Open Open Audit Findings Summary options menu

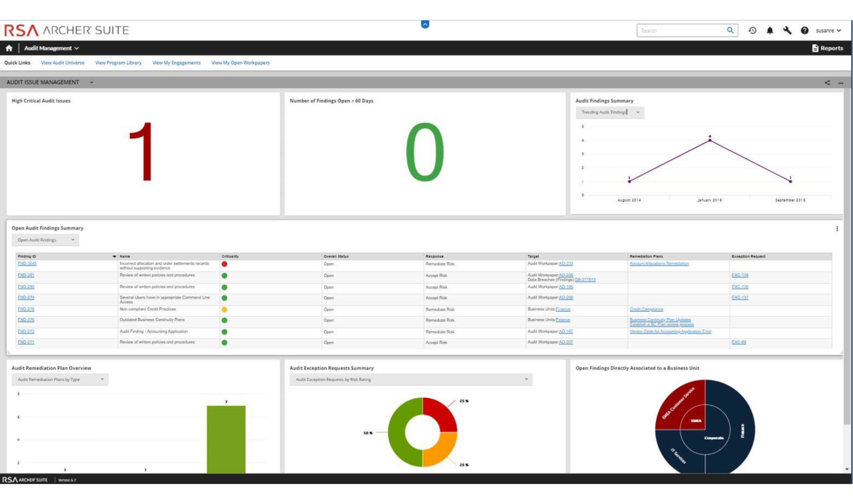837,229
